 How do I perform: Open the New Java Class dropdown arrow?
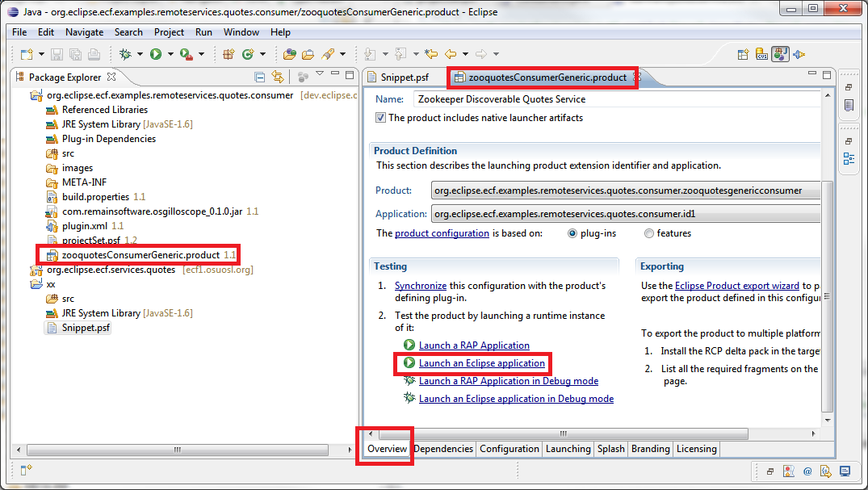tap(262, 54)
